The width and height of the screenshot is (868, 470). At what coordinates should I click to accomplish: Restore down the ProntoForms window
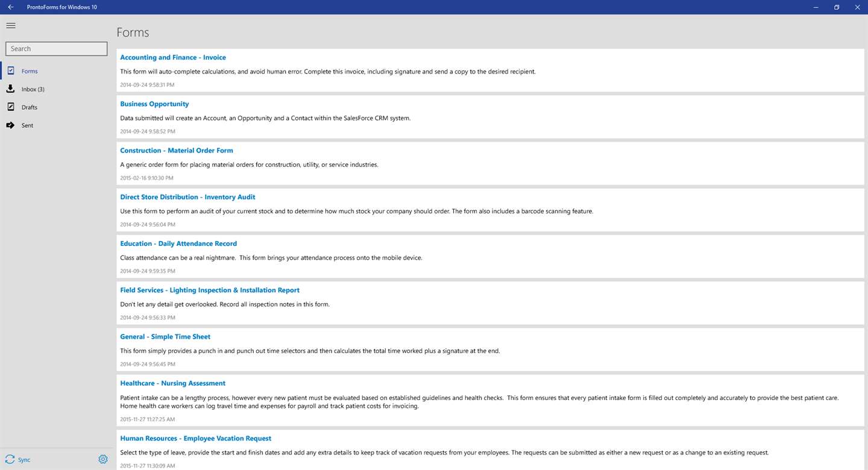(837, 7)
